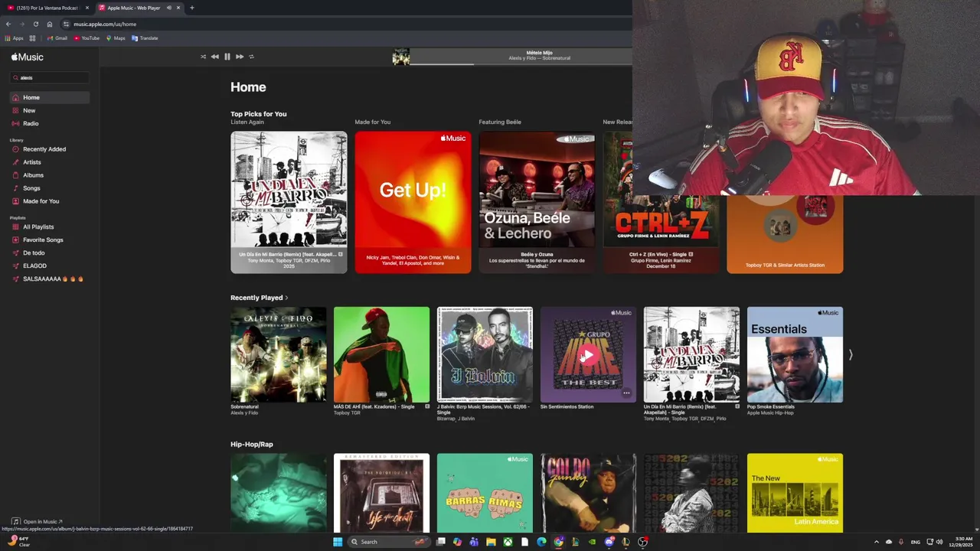Open more options on Sin Sentimientos Station
The width and height of the screenshot is (980, 551).
point(626,393)
